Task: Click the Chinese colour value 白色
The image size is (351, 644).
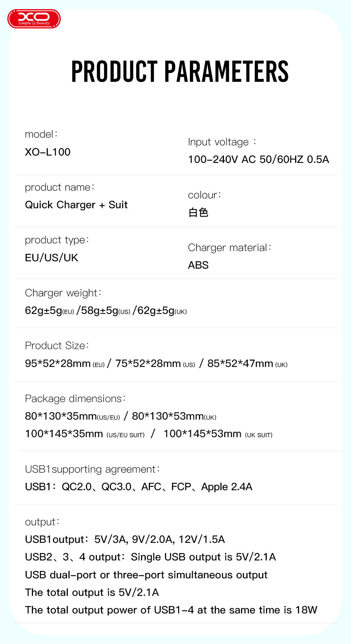Action: (198, 212)
